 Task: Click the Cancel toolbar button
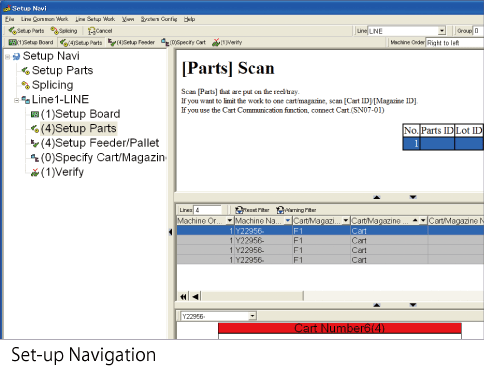100,31
